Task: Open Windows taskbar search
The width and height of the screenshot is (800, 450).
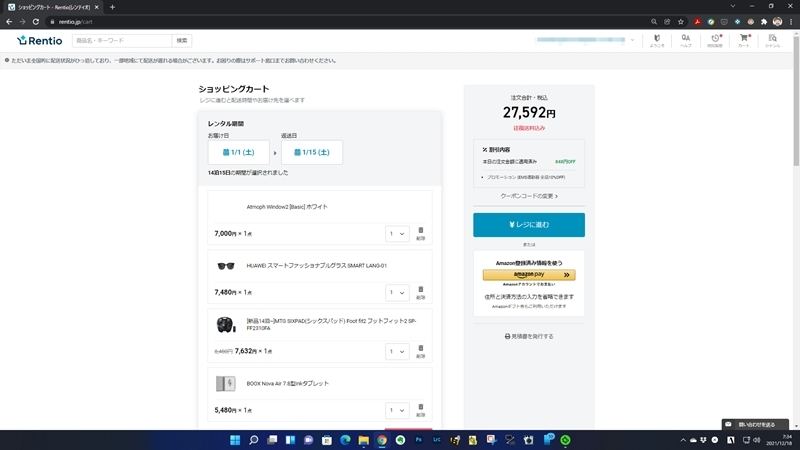Action: [254, 440]
